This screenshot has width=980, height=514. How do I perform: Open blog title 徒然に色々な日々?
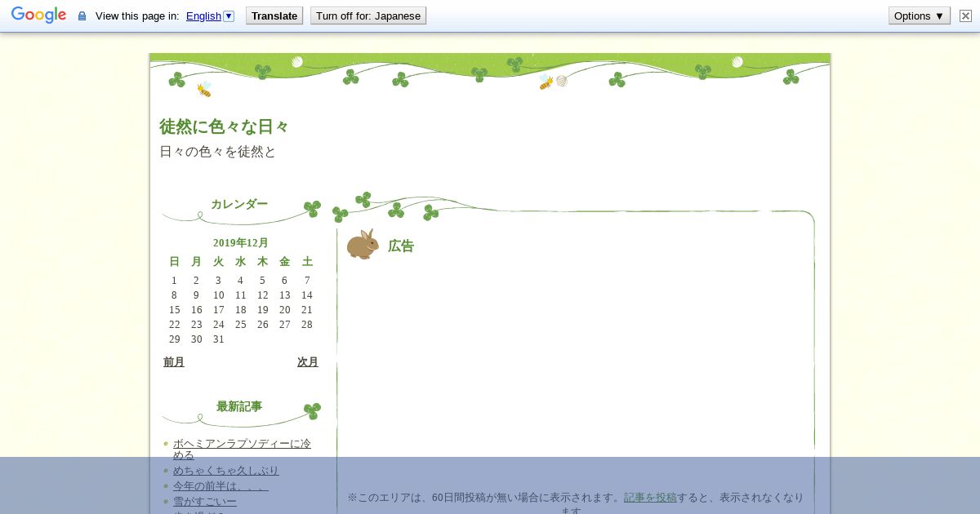point(225,126)
